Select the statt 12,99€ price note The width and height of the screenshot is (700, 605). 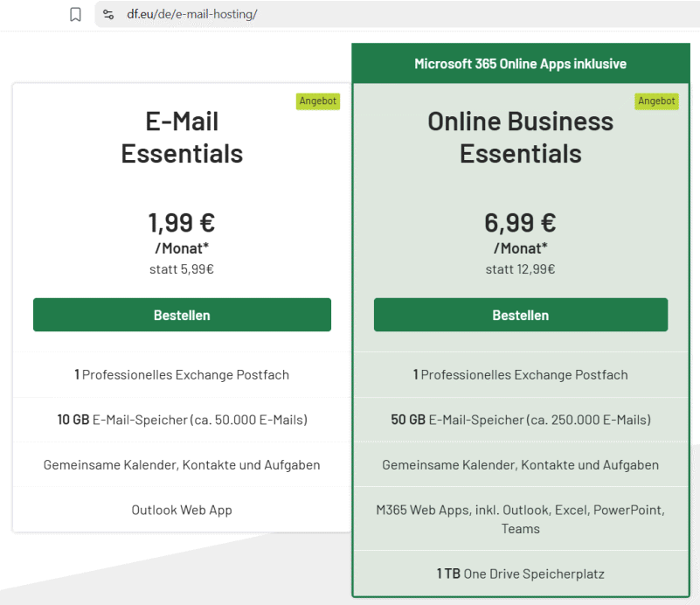pyautogui.click(x=521, y=269)
